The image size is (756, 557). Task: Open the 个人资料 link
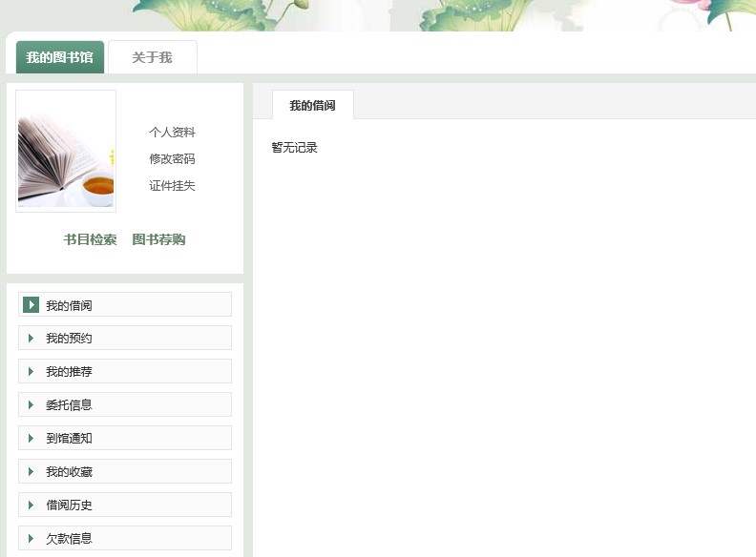click(x=172, y=133)
